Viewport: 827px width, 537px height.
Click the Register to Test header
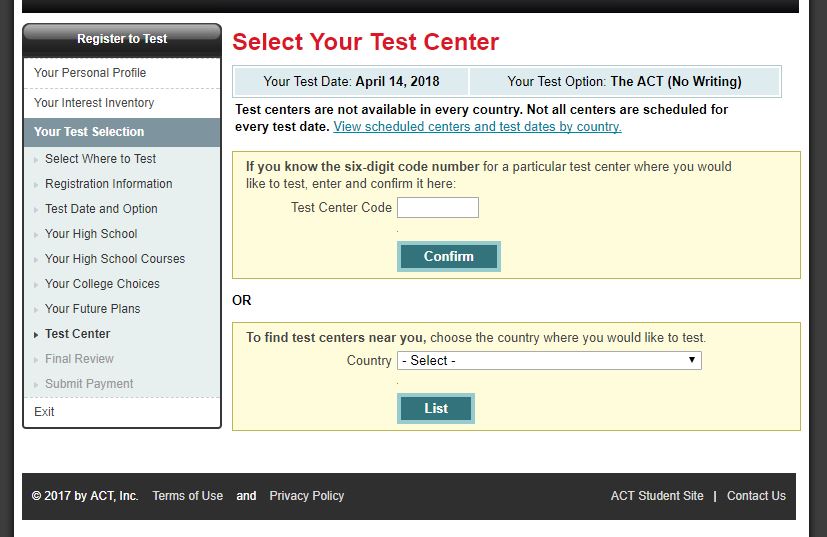pyautogui.click(x=122, y=39)
